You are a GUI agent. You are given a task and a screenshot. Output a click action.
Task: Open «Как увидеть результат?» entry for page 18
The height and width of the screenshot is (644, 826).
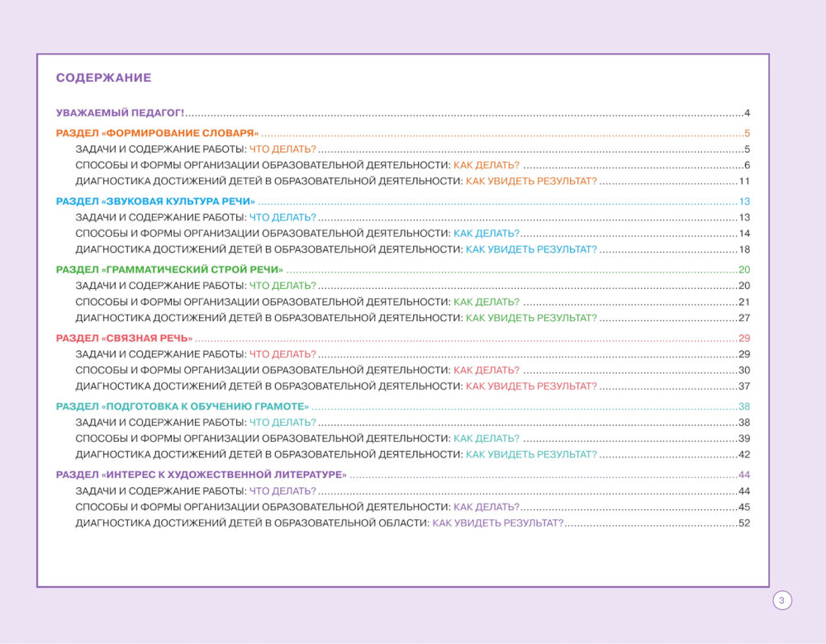coord(531,249)
